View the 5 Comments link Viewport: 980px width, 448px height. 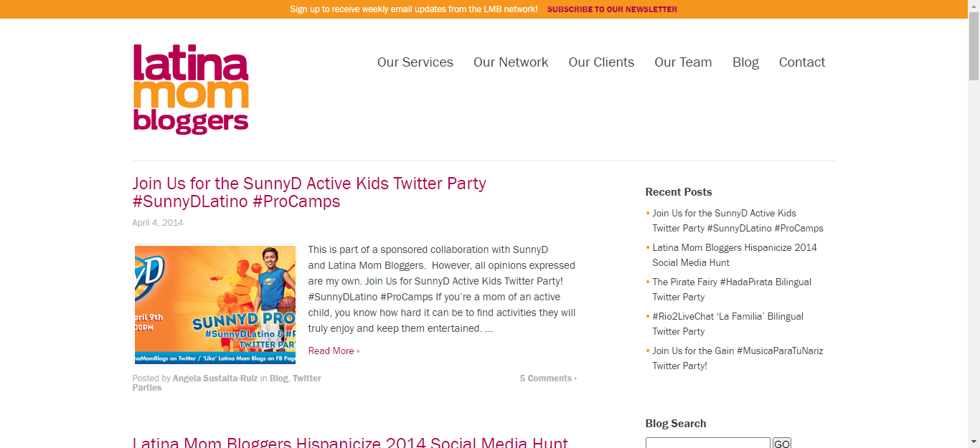pos(547,378)
